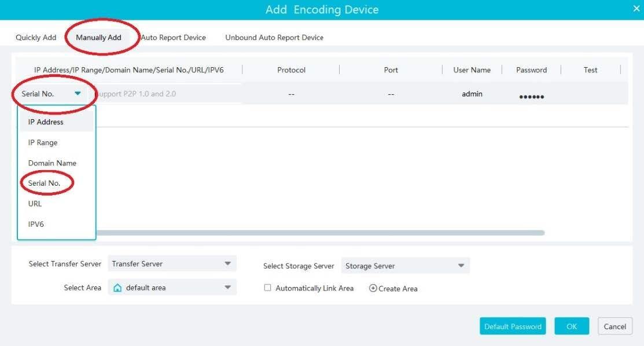Screen dimensions: 644x346
Task: Click the Select Area label
Action: (83, 288)
